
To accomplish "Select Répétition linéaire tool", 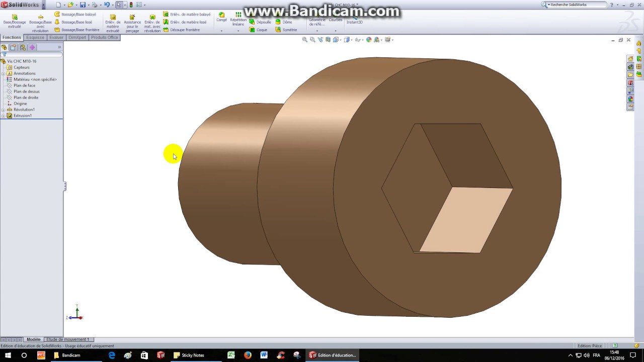I will [238, 19].
